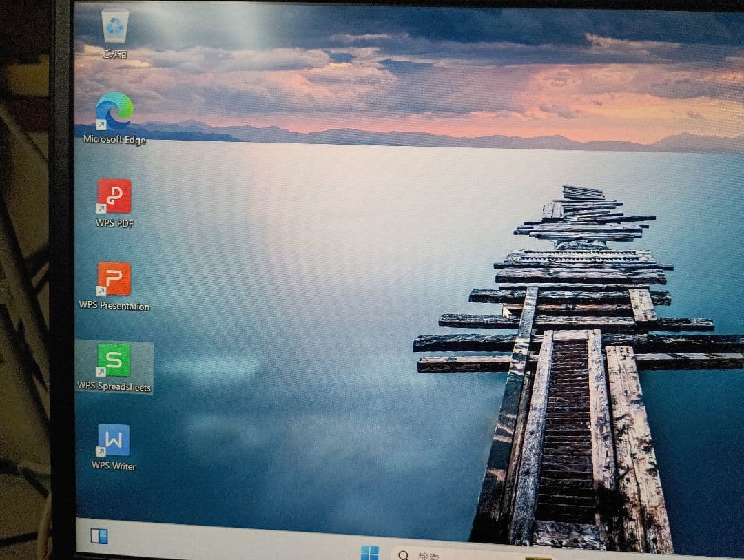Screen dimensions: 744x560
Task: Click the WPS Spreadsheets label text
Action: click(116, 386)
